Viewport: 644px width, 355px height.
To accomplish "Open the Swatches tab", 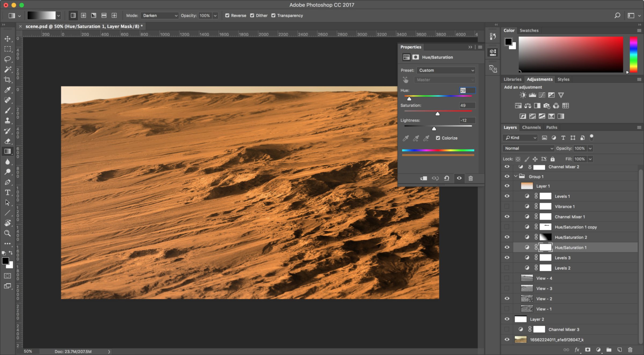I will click(x=529, y=30).
